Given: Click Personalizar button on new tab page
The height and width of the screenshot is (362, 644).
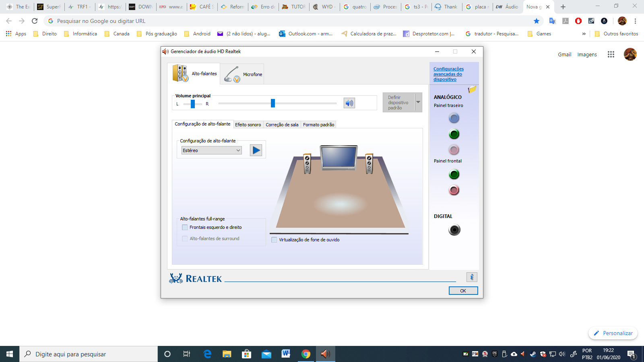Looking at the screenshot, I should click(x=613, y=333).
